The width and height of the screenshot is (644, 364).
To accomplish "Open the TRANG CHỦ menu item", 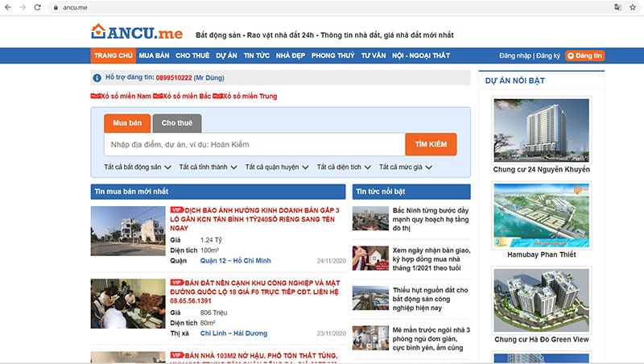I will [x=113, y=56].
